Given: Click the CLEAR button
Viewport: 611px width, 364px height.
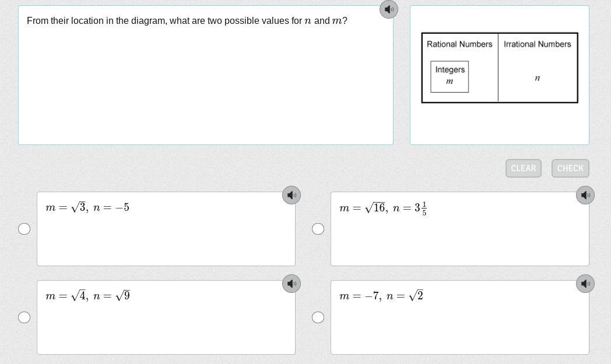Looking at the screenshot, I should (x=524, y=168).
